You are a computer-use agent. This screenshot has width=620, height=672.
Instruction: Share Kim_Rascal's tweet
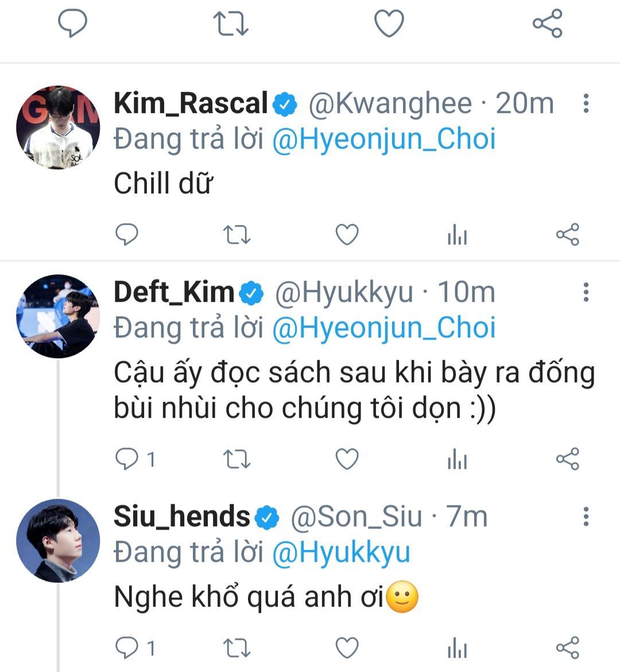(567, 235)
